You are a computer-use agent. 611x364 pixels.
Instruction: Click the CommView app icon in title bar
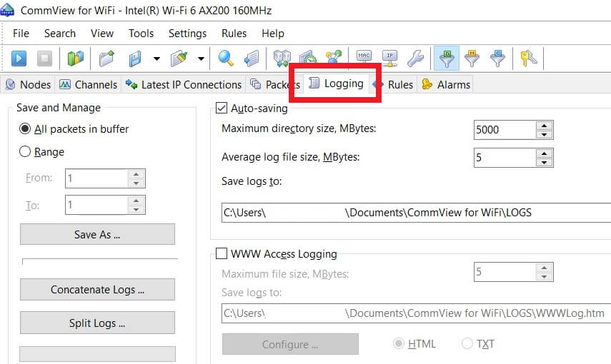coord(7,10)
